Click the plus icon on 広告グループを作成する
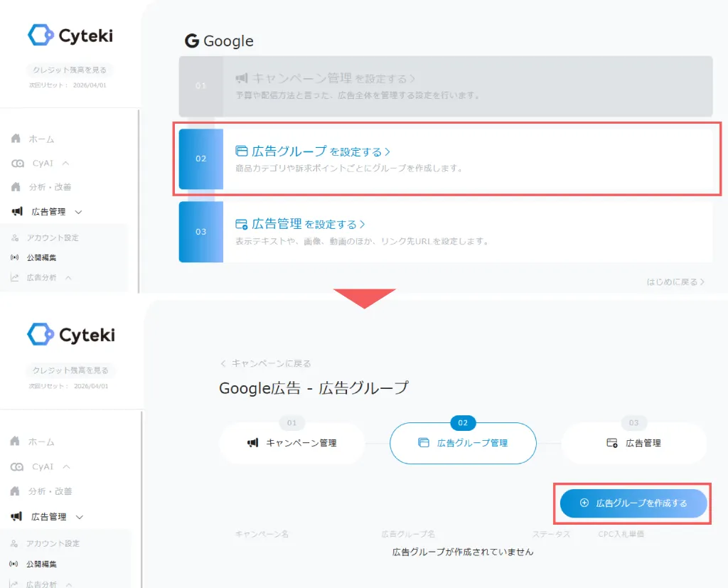This screenshot has width=728, height=588. coord(584,503)
